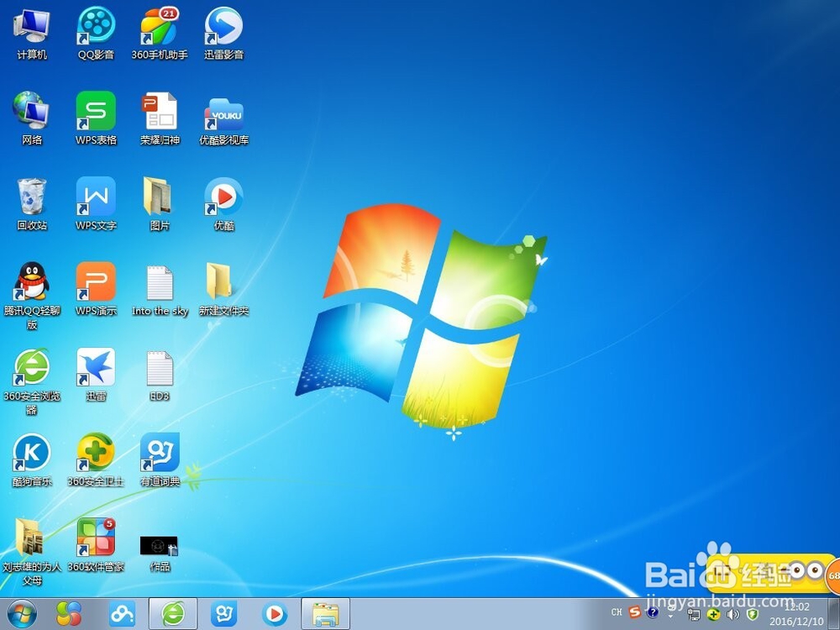Launch WPS文字 shortcut
Viewport: 840px width, 630px height.
pyautogui.click(x=96, y=204)
